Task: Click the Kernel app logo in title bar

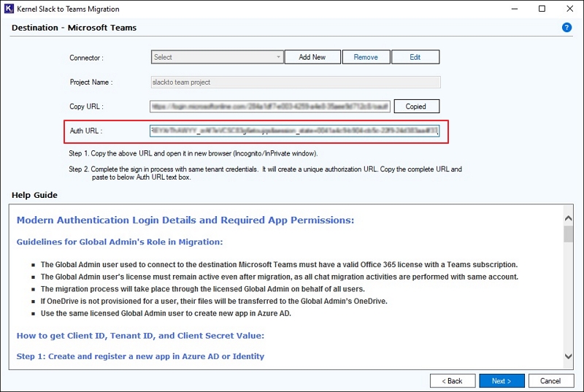Action: tap(9, 9)
